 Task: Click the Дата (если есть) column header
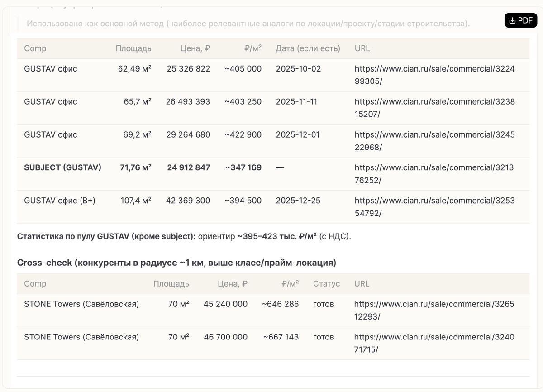pyautogui.click(x=308, y=48)
